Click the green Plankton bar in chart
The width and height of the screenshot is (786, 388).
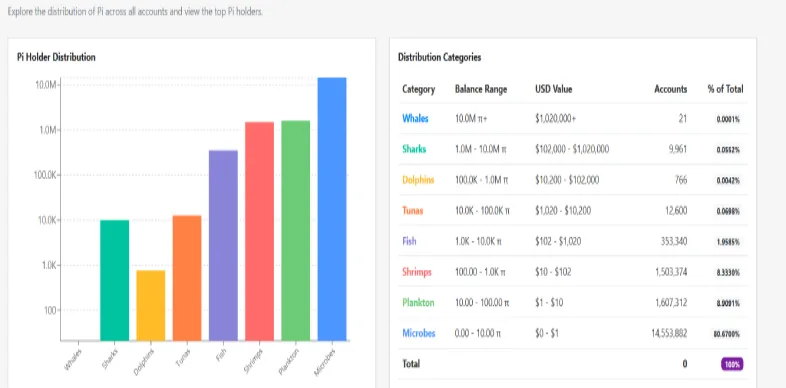(296, 231)
